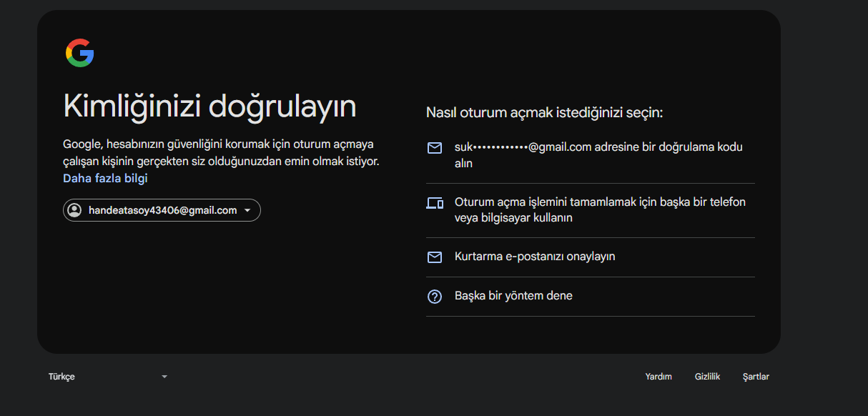Open the Gizlilik footer link
Viewport: 868px width, 416px height.
click(707, 377)
